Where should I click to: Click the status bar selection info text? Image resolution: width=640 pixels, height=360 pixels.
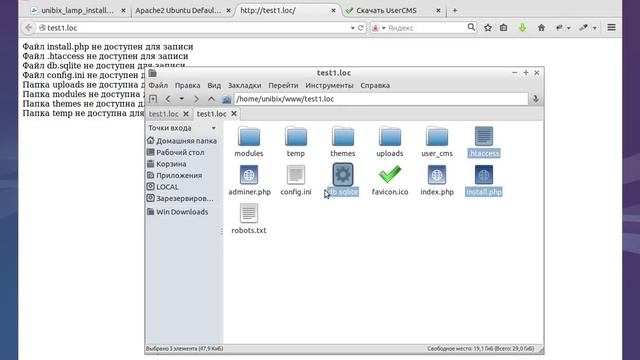coord(184,349)
